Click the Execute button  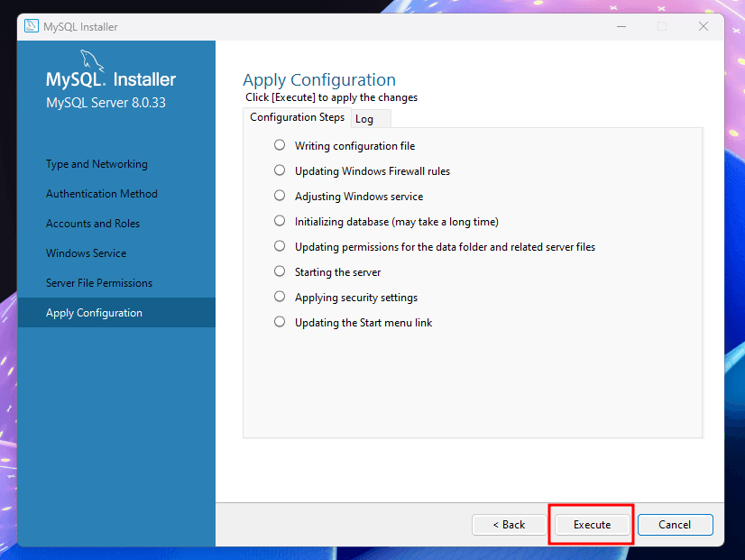pos(592,524)
